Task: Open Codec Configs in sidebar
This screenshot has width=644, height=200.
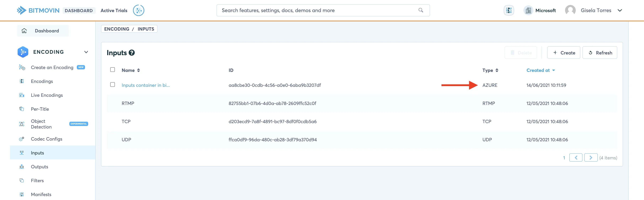Action: coord(47,139)
